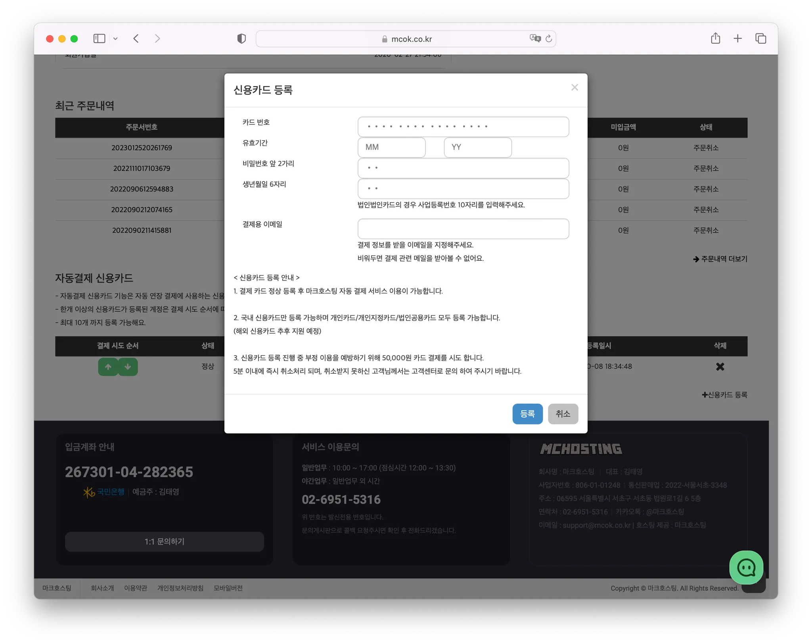Open a new tab with the plus icon
The image size is (812, 644).
tap(737, 38)
